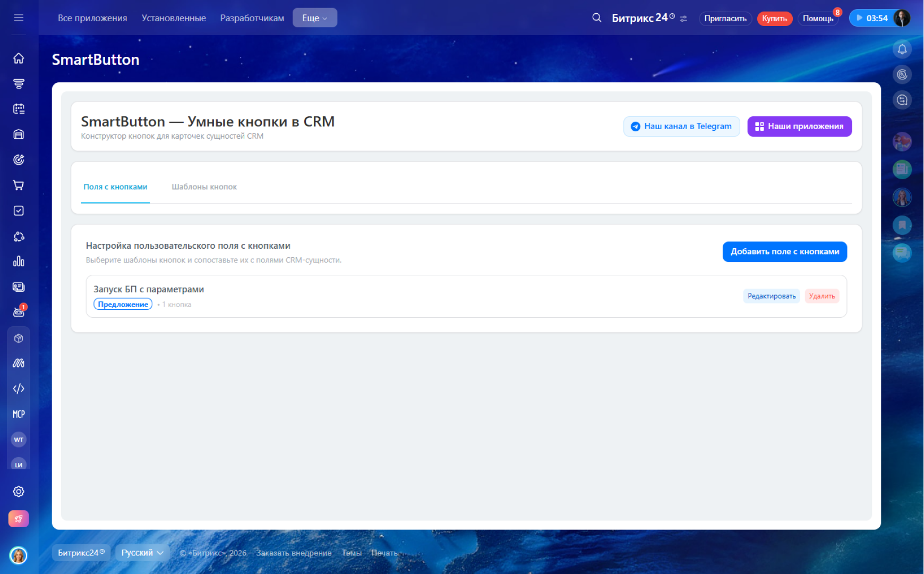Click the Пригласить button
The image size is (924, 574).
(x=725, y=19)
